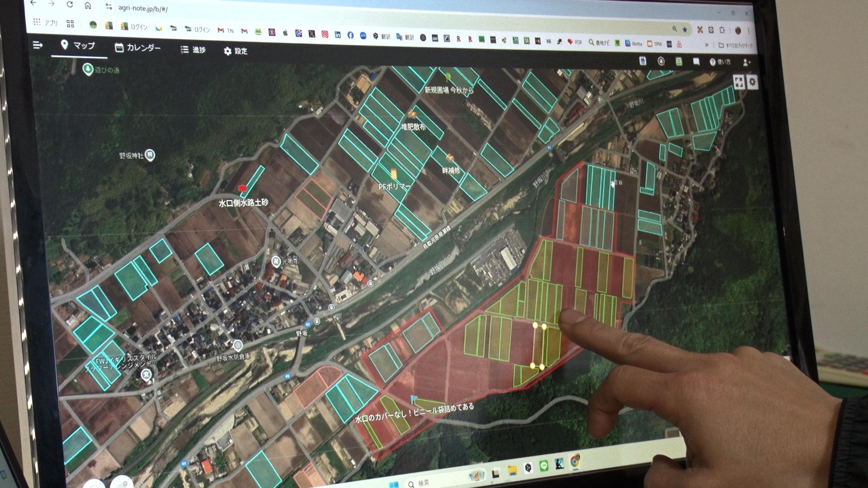This screenshot has width=868, height=488.
Task: Click the PFポリマー map marker
Action: click(393, 174)
